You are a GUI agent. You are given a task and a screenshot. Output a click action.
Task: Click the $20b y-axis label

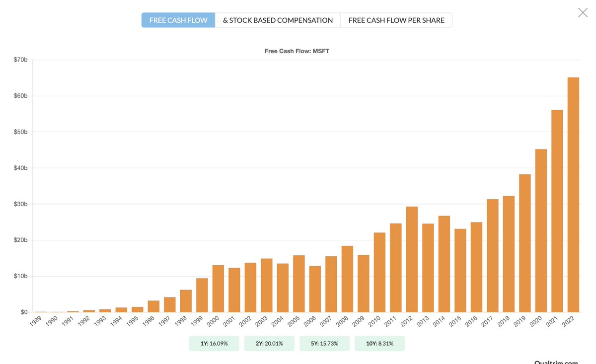(x=20, y=240)
